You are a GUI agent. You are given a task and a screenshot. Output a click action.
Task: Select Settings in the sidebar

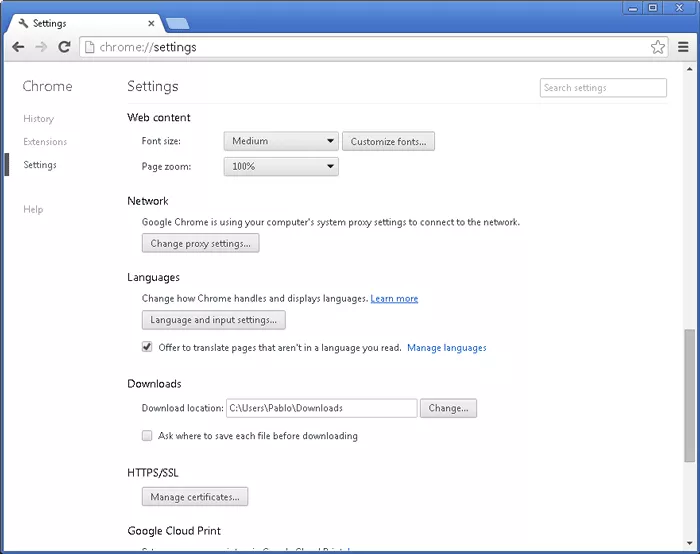[40, 165]
